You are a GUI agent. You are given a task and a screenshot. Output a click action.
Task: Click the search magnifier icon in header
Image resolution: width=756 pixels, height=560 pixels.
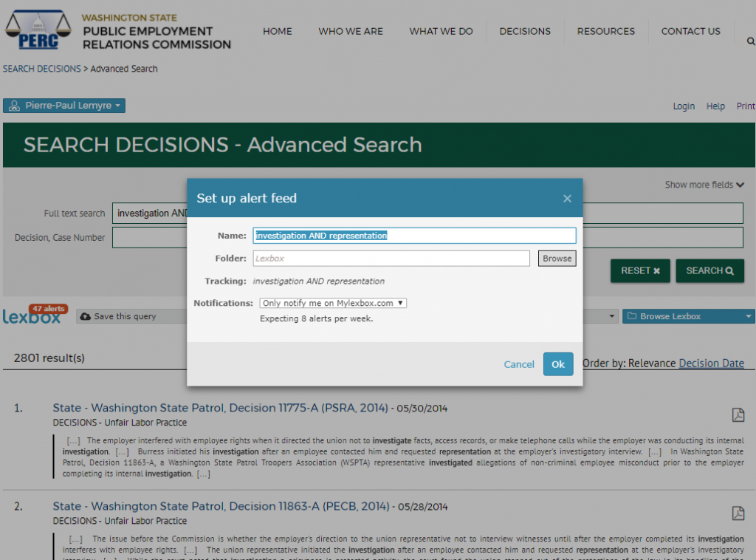(x=750, y=41)
